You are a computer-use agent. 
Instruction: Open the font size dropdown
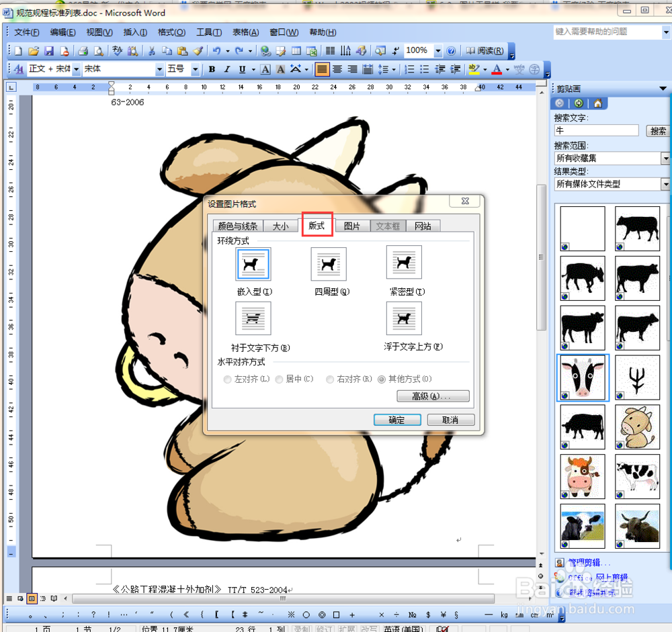tap(196, 69)
